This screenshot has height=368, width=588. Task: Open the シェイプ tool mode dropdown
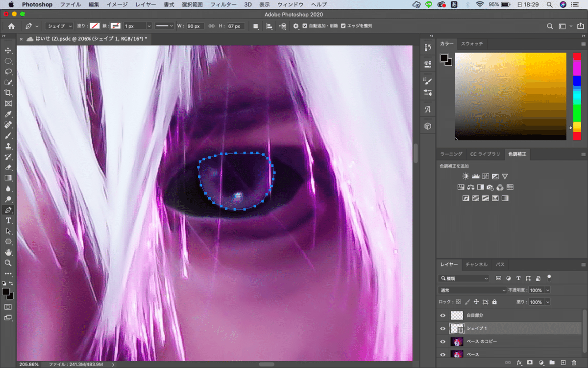(x=59, y=26)
